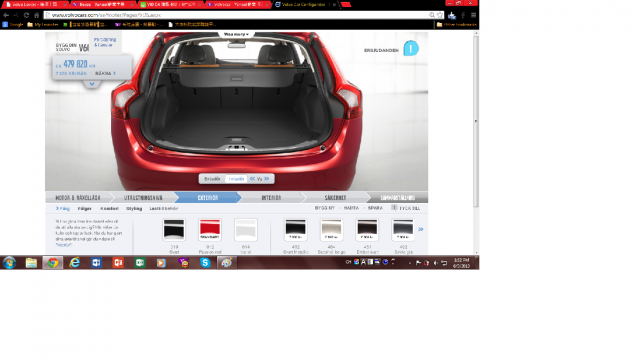
Task: Open the Interiör step tab
Action: click(x=271, y=198)
